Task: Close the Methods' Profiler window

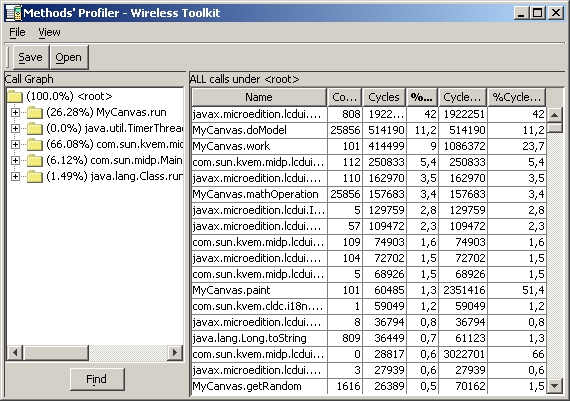Action: click(x=556, y=13)
